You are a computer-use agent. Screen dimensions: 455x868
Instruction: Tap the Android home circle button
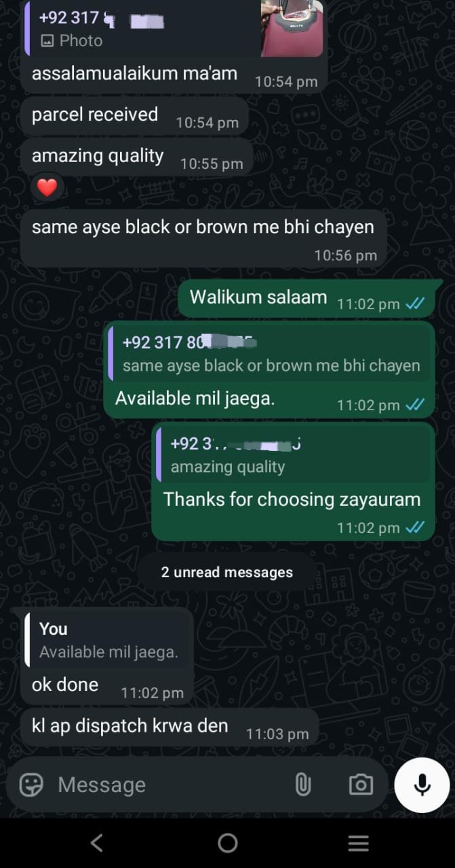(228, 843)
